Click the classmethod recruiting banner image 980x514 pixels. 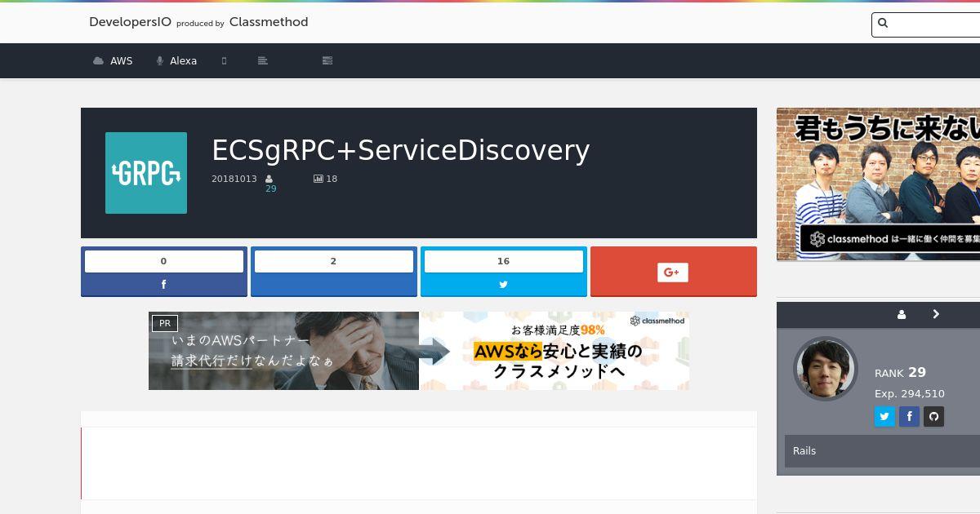878,184
